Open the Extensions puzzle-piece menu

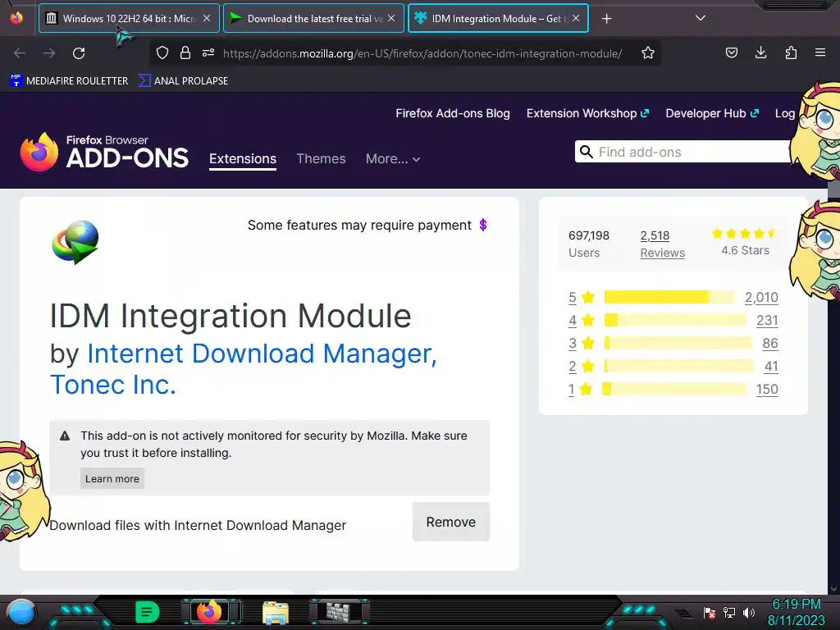[791, 52]
